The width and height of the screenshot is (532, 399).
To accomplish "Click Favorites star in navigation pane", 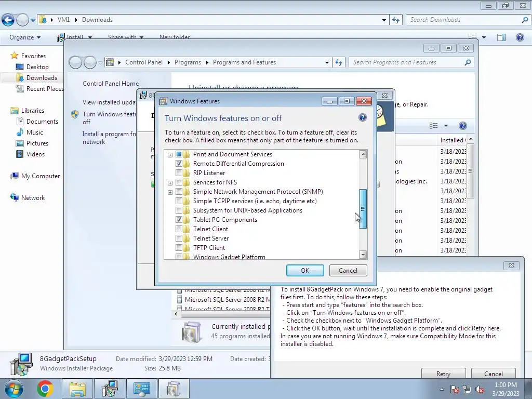I will click(14, 56).
